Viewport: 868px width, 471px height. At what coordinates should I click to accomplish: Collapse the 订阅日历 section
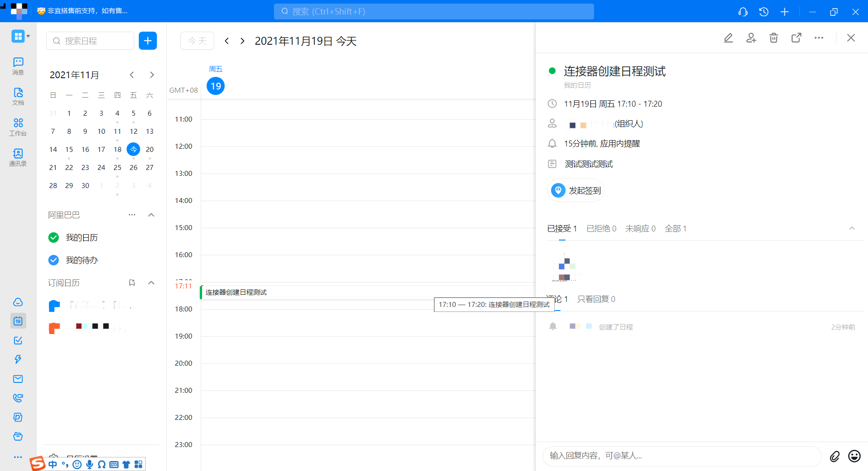151,283
